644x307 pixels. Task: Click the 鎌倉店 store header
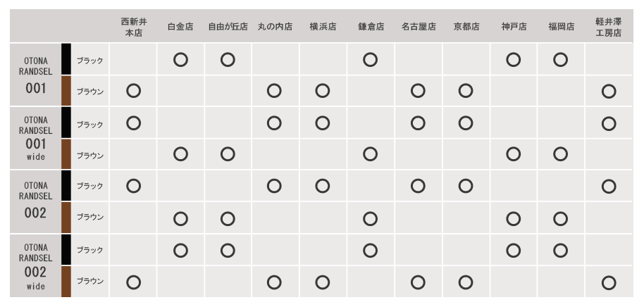(371, 27)
